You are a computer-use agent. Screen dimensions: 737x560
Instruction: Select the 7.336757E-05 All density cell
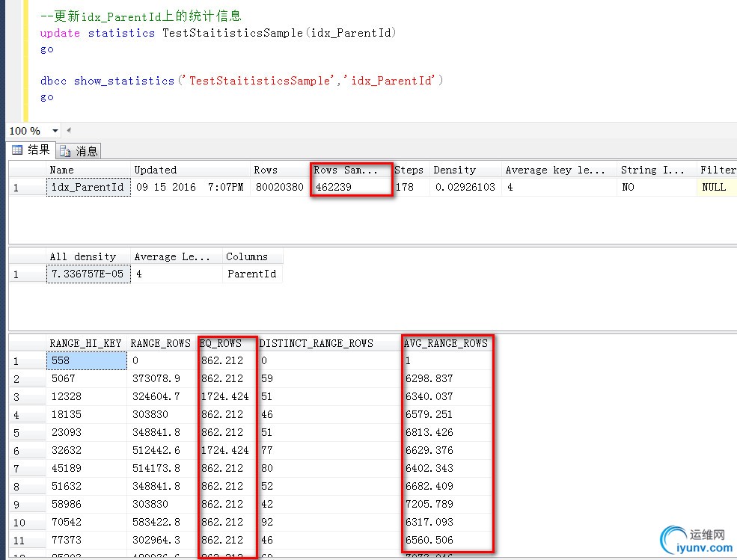pyautogui.click(x=87, y=274)
